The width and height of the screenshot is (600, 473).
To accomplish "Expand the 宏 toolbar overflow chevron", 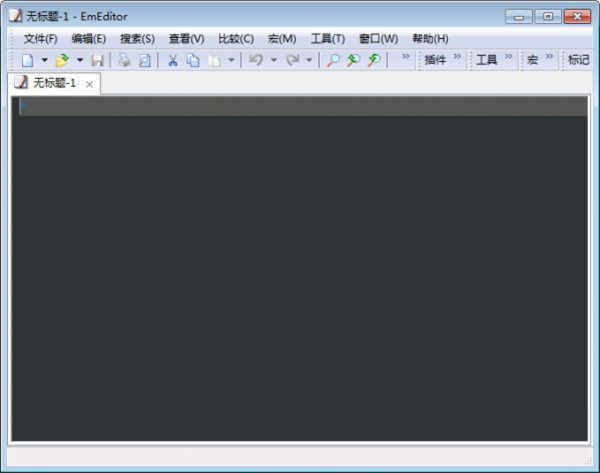I will 549,57.
